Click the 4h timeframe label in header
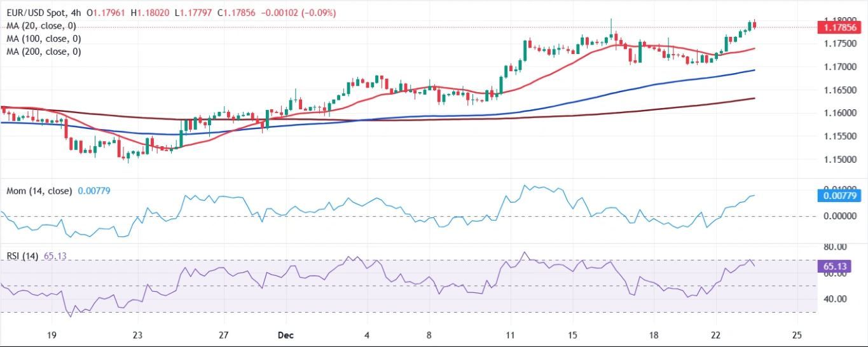868x347 pixels. coord(76,13)
